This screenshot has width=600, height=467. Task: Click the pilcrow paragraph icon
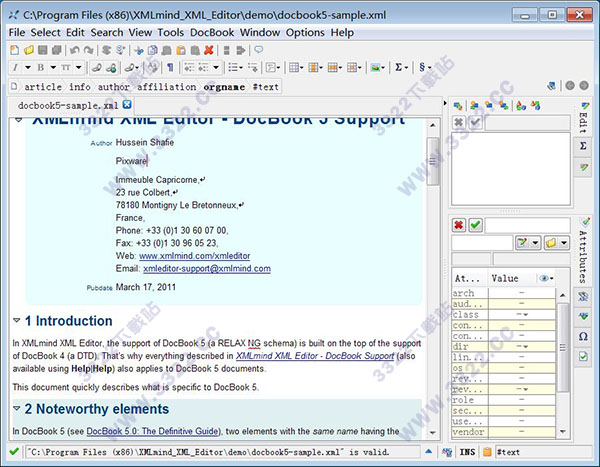(x=170, y=68)
